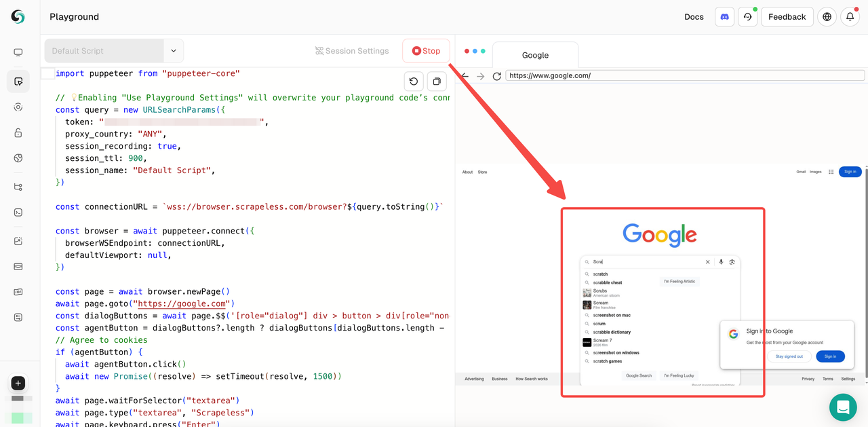Copy the script with the copy icon

pos(437,81)
